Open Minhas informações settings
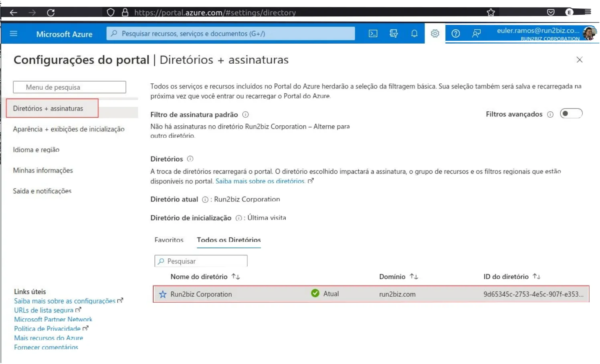This screenshot has height=364, width=600. (x=43, y=170)
